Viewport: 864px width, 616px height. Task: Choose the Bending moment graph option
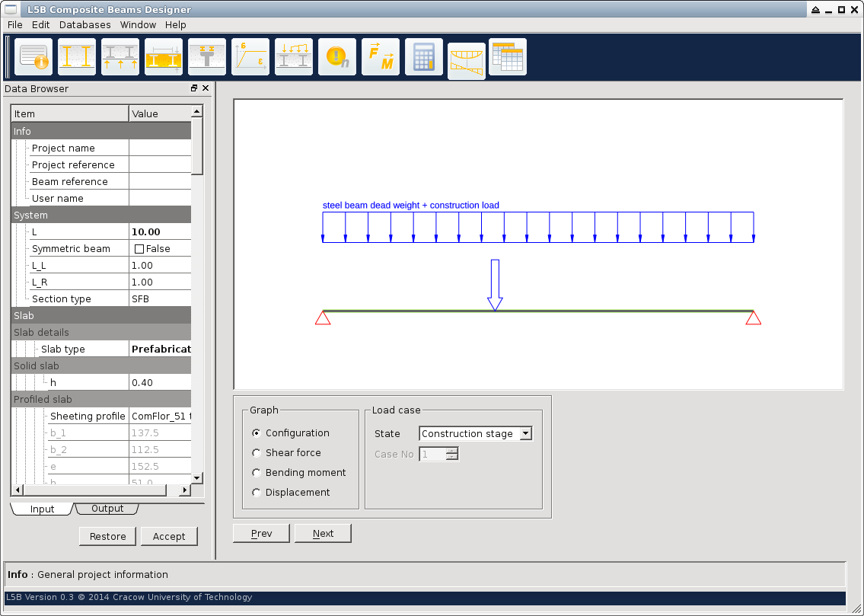tap(257, 473)
